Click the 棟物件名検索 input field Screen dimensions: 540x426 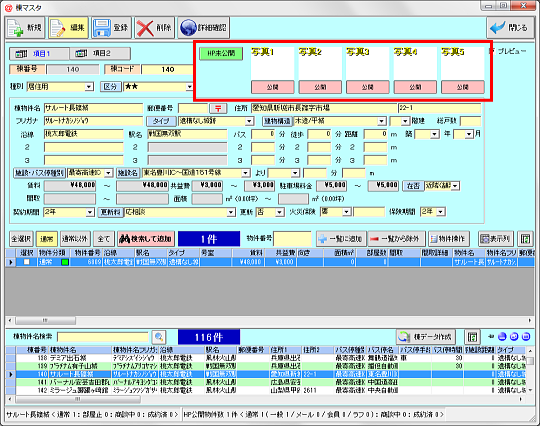tap(103, 337)
